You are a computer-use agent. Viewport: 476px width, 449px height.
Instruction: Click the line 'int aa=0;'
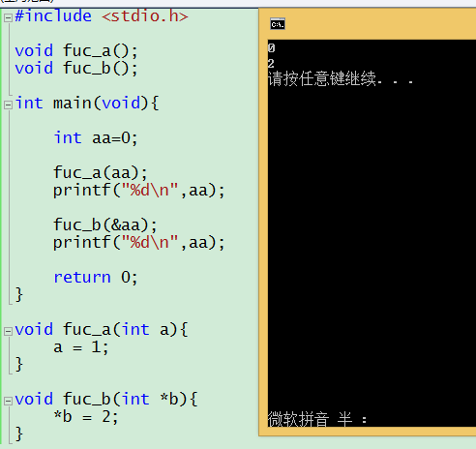[x=96, y=138]
